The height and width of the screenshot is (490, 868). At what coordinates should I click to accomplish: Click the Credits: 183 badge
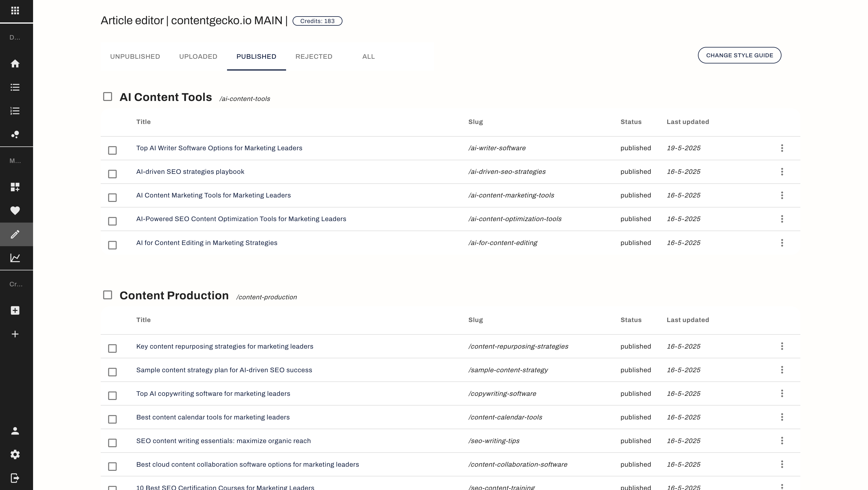click(317, 21)
